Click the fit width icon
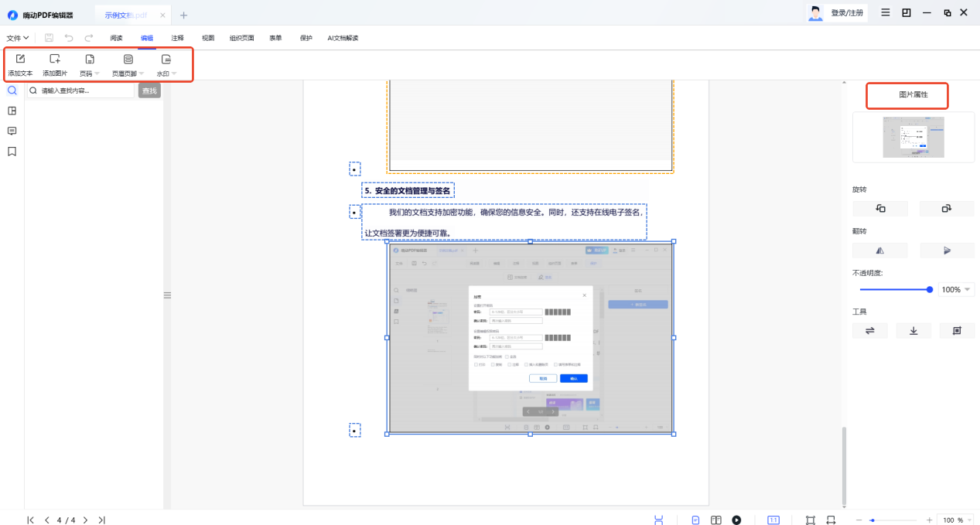This screenshot has height=525, width=980. (x=831, y=520)
